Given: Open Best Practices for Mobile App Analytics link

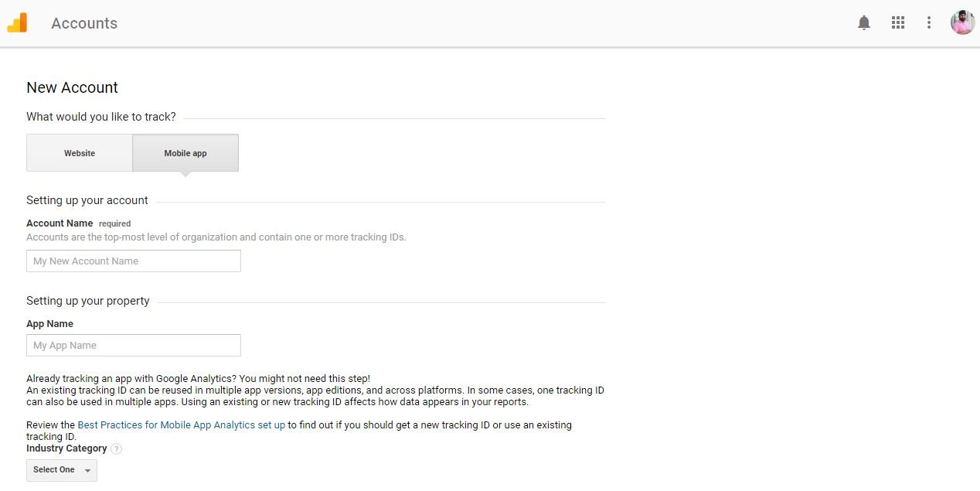Looking at the screenshot, I should [182, 425].
